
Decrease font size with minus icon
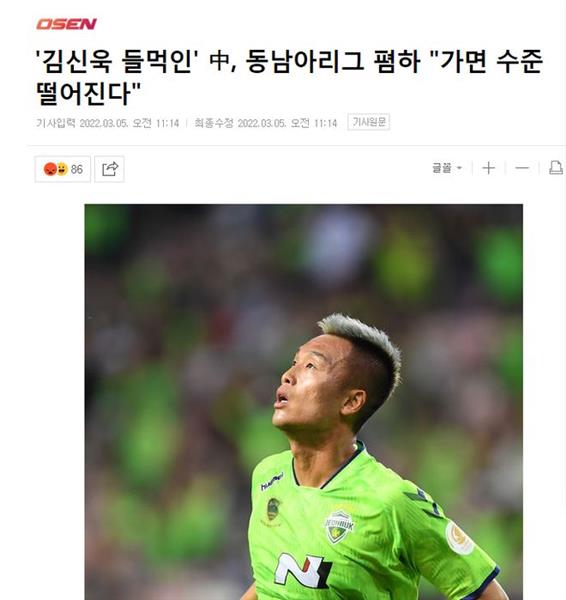[x=522, y=168]
